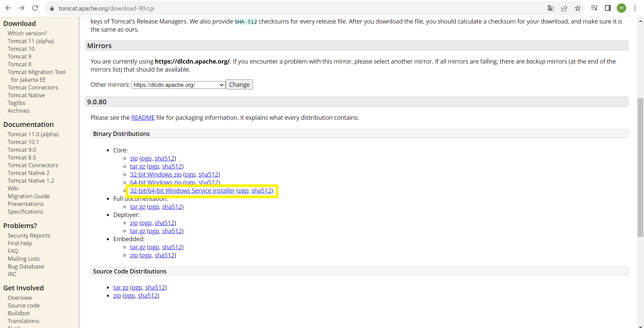The width and height of the screenshot is (644, 328).
Task: Download the Embedded zip link
Action: [134, 255]
